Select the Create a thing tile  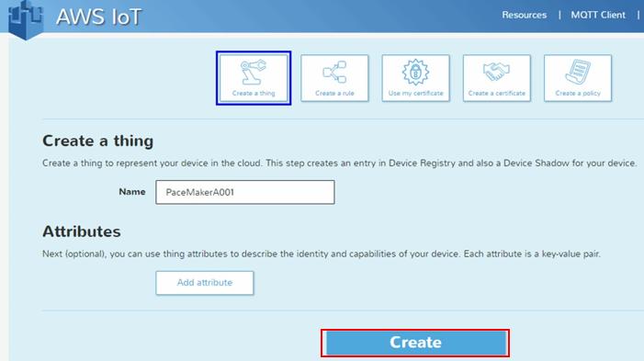254,78
